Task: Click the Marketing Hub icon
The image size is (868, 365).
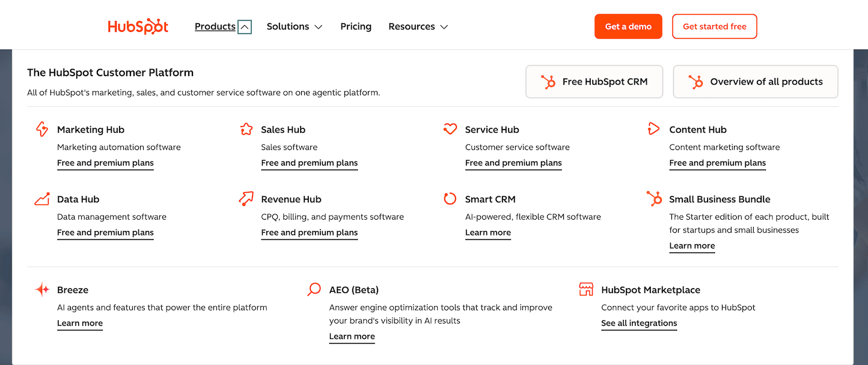Action: point(41,129)
